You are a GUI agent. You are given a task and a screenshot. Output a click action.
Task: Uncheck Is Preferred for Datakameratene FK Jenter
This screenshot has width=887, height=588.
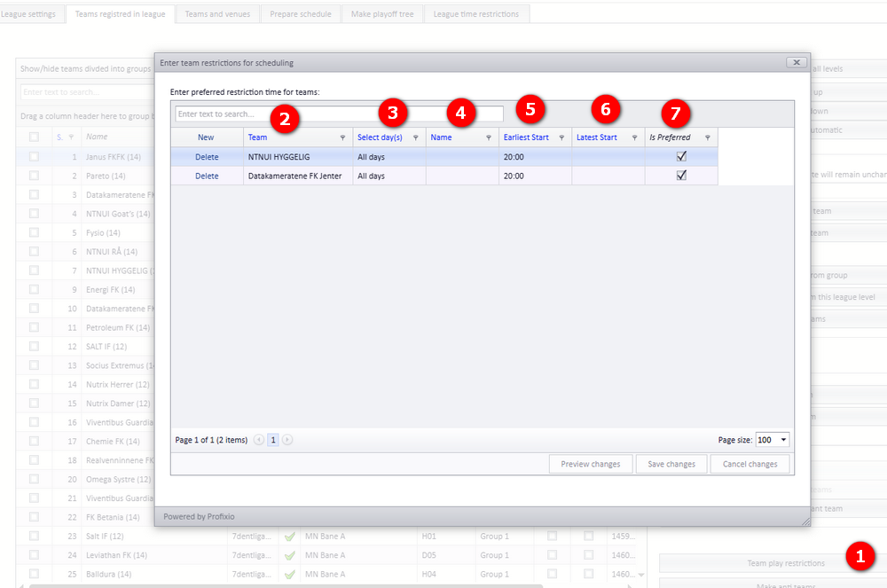681,176
